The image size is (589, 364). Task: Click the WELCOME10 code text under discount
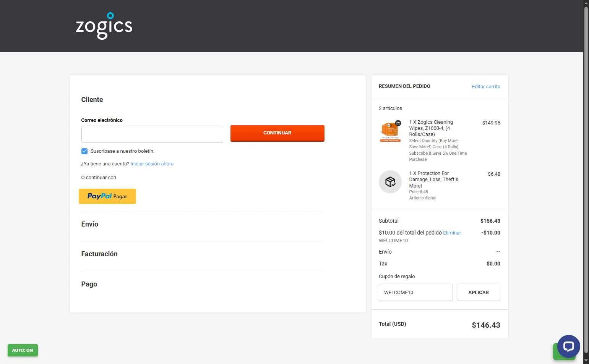click(x=393, y=241)
